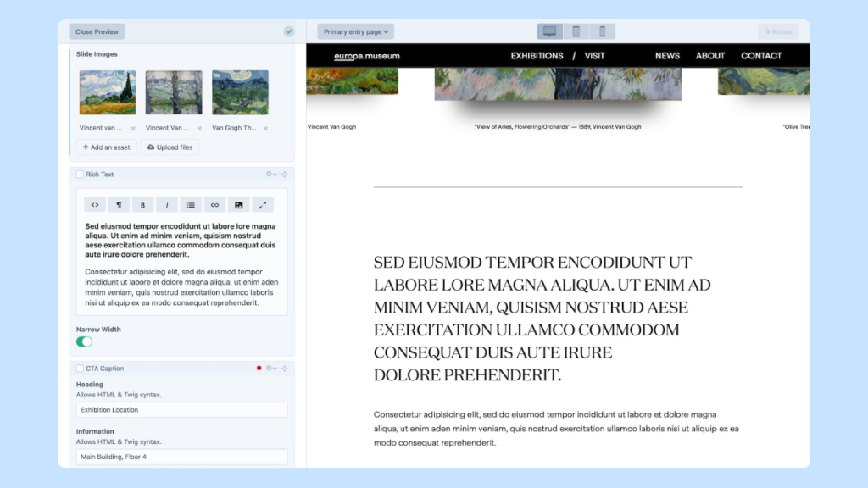Click the Consectetur paragraph in editor
Screen dimensions: 868x488
tap(181, 287)
